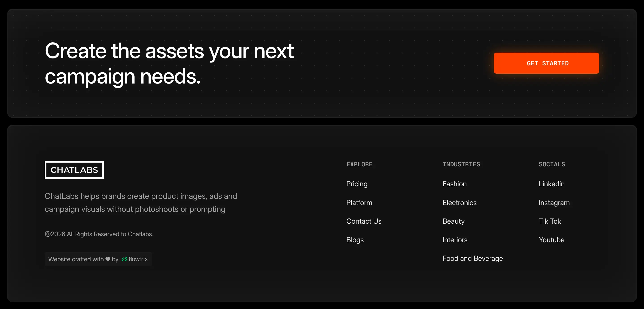Click the 'Website crafted with' flowtrix badge
The width and height of the screenshot is (644, 309).
[98, 259]
